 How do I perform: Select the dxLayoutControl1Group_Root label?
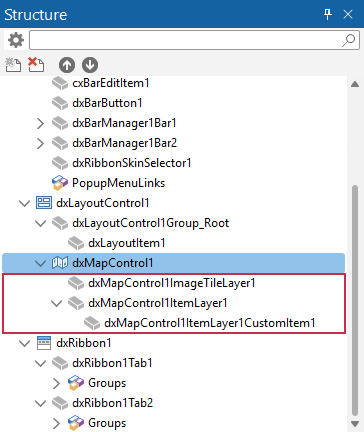[x=151, y=223]
